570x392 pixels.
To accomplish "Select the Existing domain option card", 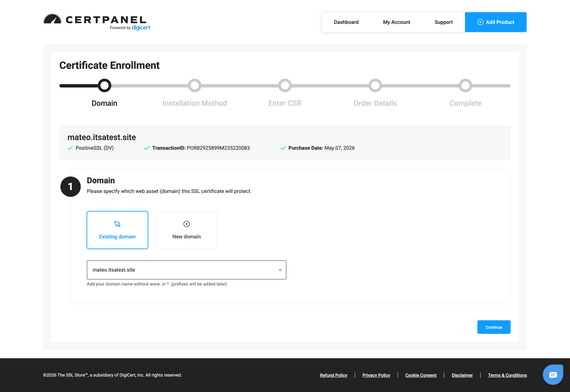I will click(117, 230).
